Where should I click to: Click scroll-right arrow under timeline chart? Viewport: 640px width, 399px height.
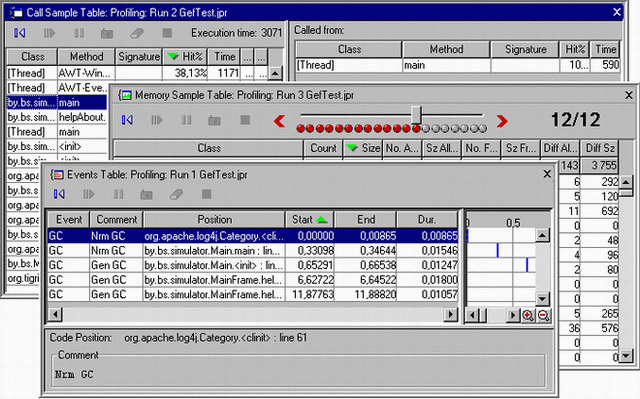tap(513, 315)
